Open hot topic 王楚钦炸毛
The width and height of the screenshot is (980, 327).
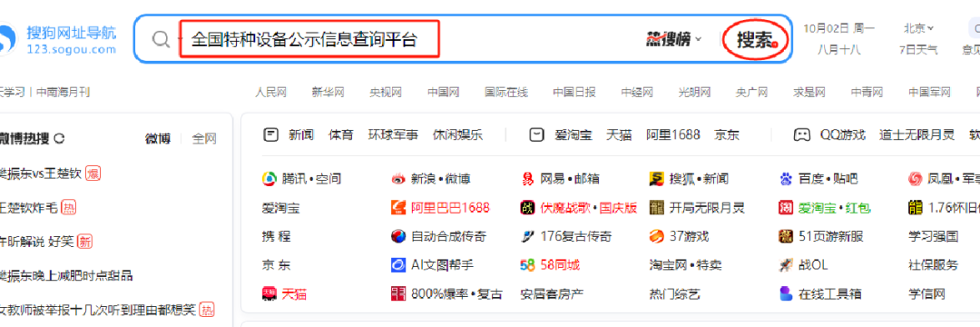[29, 208]
